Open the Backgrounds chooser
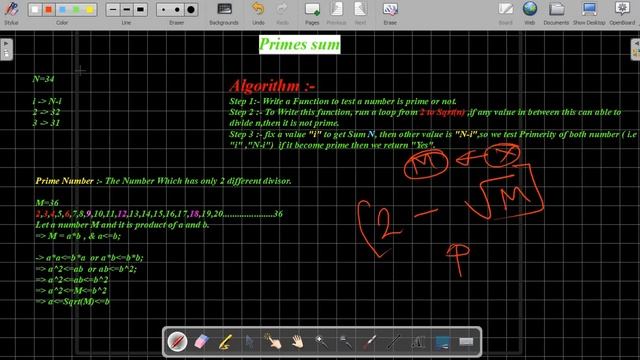This screenshot has height=360, width=640. (224, 13)
